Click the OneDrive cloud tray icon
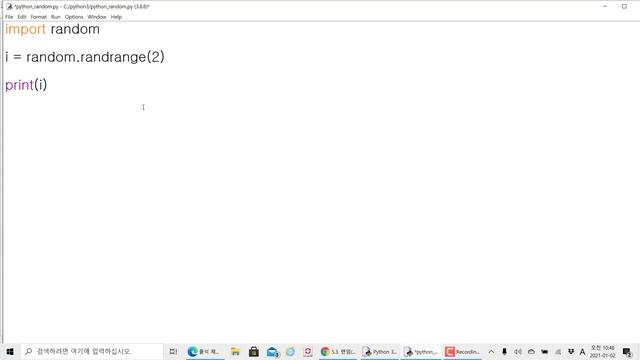640x360 pixels. click(531, 351)
